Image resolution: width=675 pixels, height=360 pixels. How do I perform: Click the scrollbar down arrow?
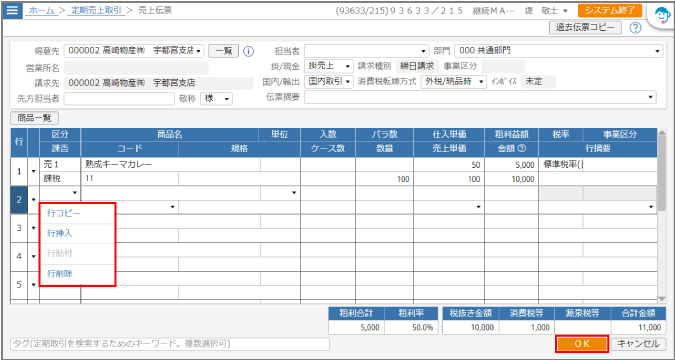662,298
